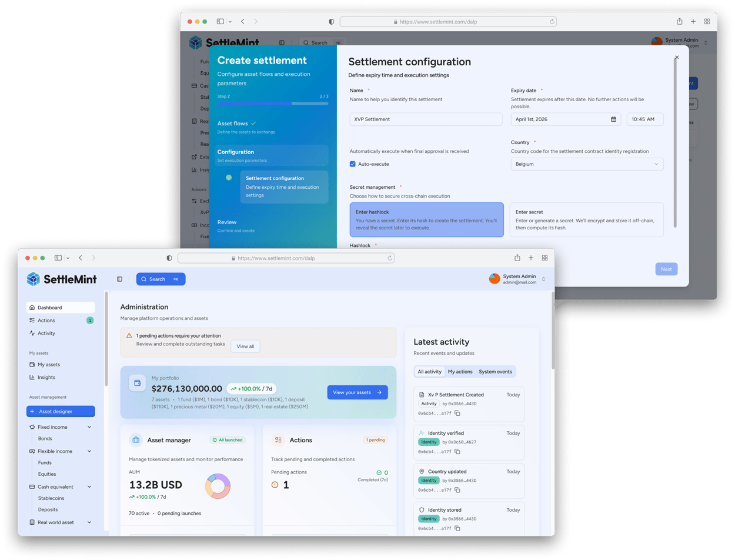735x560 pixels.
Task: Click the Safari share icon in front window
Action: pyautogui.click(x=517, y=258)
